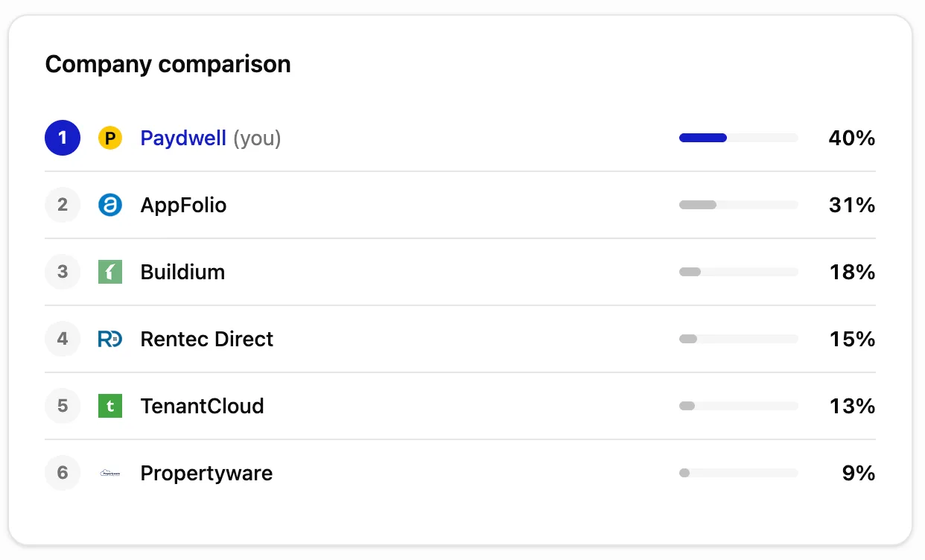
Task: Click the Buildium 18% percentage value
Action: click(x=852, y=272)
